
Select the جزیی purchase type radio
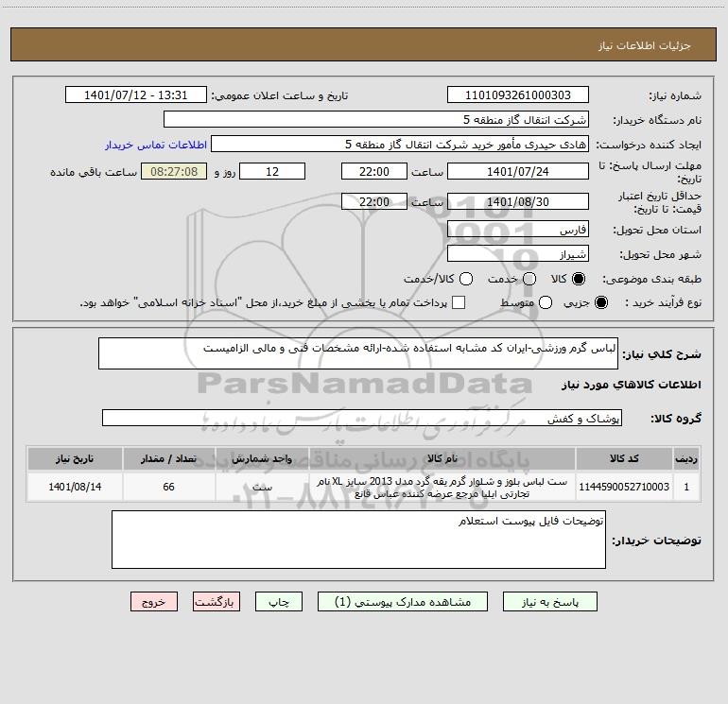pos(601,302)
